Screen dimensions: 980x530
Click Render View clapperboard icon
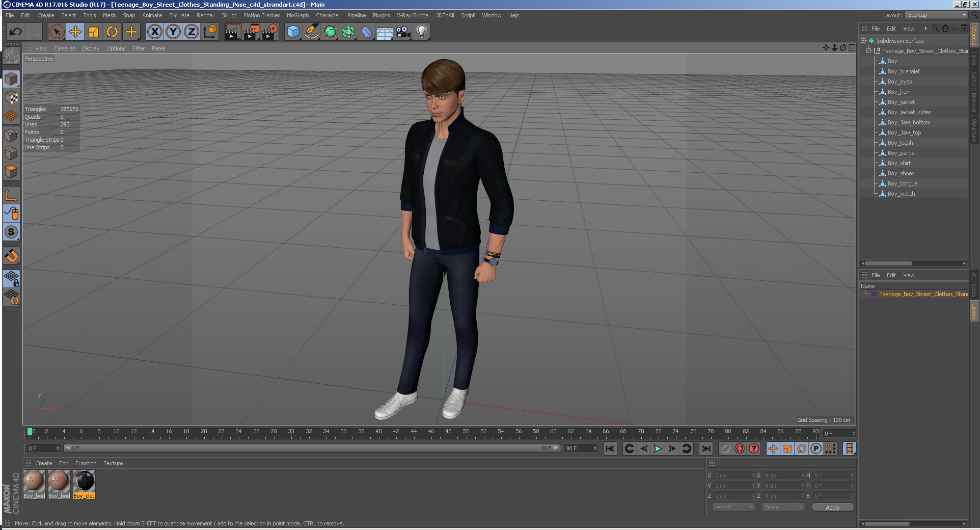[232, 32]
